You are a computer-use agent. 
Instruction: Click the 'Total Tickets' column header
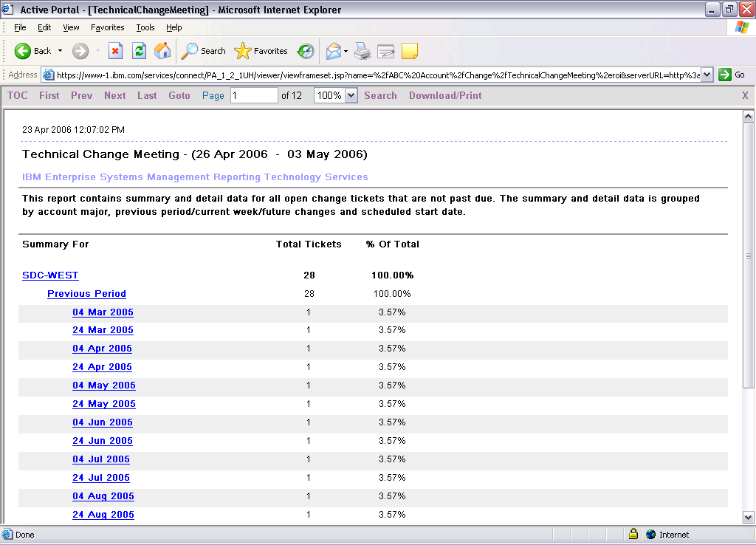pyautogui.click(x=309, y=244)
